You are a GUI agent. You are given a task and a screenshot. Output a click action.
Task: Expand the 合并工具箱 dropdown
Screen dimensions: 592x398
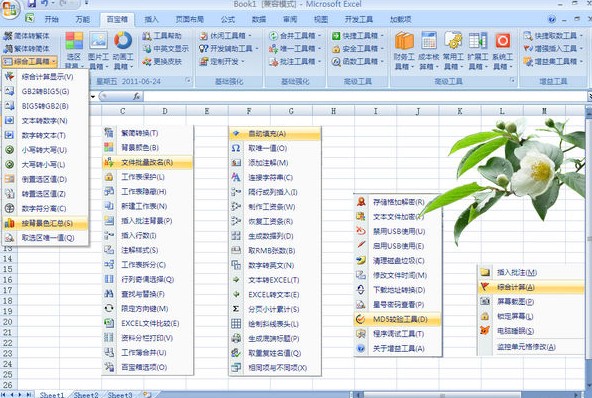pos(319,36)
